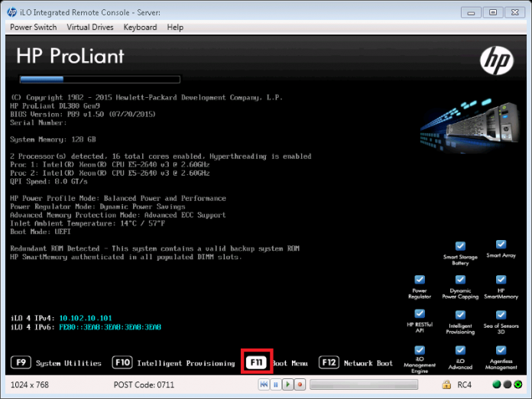Click the Sea of Sensors 3D check icon
This screenshot has width=532, height=399.
501,314
